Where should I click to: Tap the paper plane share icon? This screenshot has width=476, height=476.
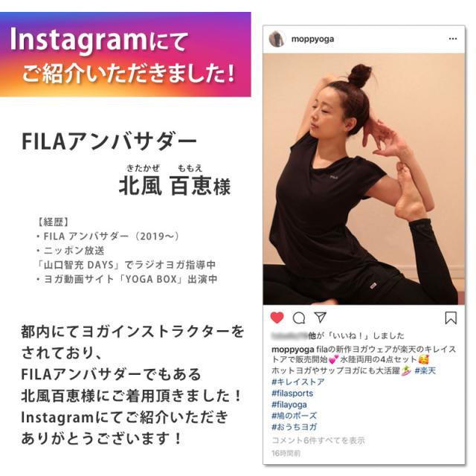pos(321,317)
